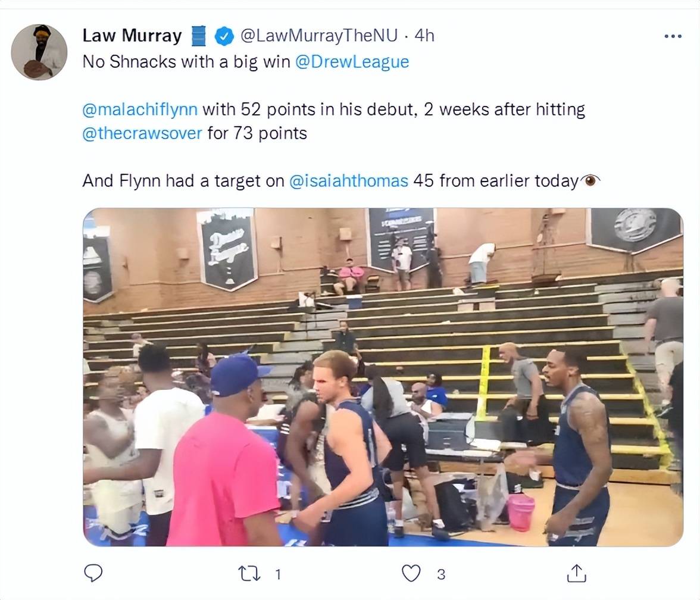Viewport: 700px width, 600px height.
Task: Play the embedded Drew League video thumbnail
Action: coord(383,377)
